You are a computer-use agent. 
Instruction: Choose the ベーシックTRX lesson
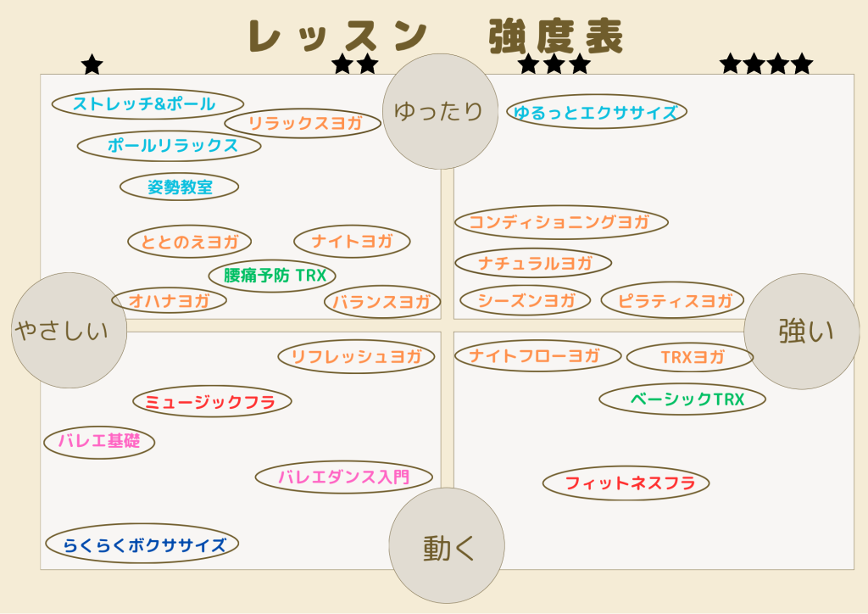[682, 399]
